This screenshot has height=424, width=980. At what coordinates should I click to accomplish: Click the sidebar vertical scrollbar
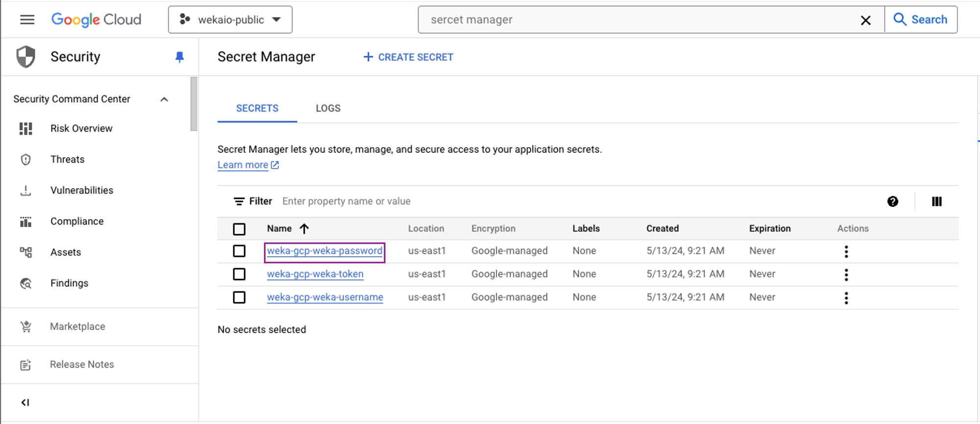194,104
